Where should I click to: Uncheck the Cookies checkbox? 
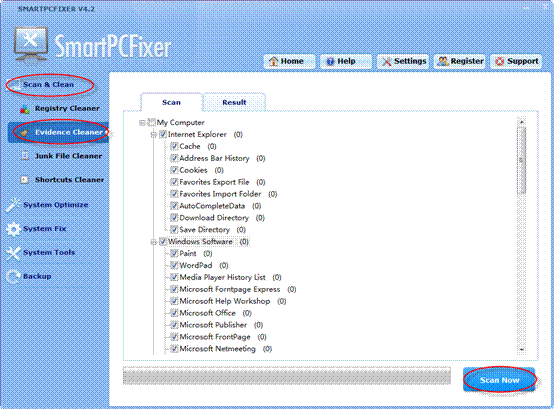click(x=174, y=170)
